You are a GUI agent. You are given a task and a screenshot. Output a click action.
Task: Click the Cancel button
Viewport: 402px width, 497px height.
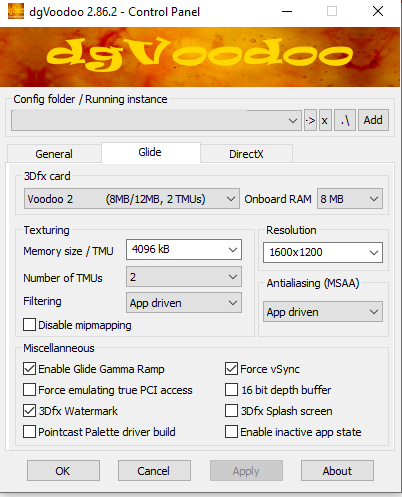click(154, 471)
